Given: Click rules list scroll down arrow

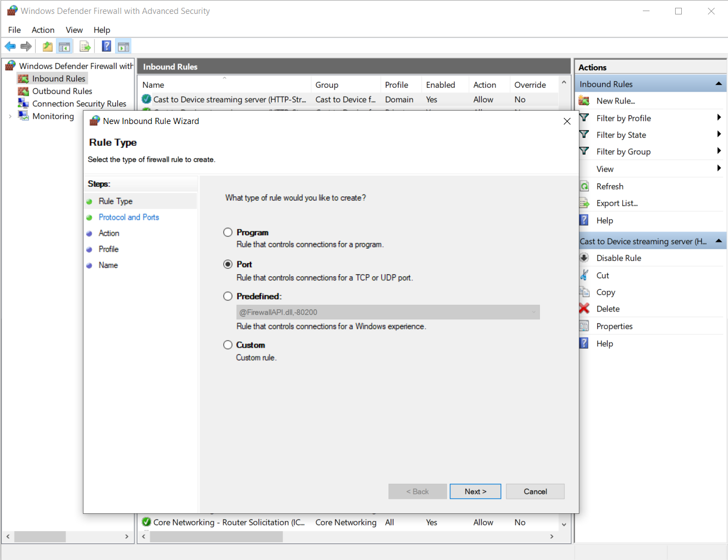Looking at the screenshot, I should 564,524.
